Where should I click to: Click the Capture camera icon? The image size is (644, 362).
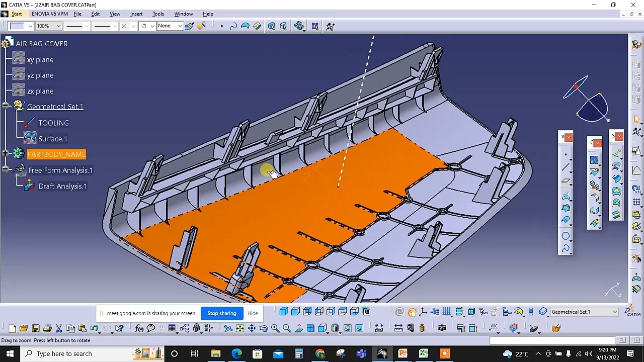442,328
